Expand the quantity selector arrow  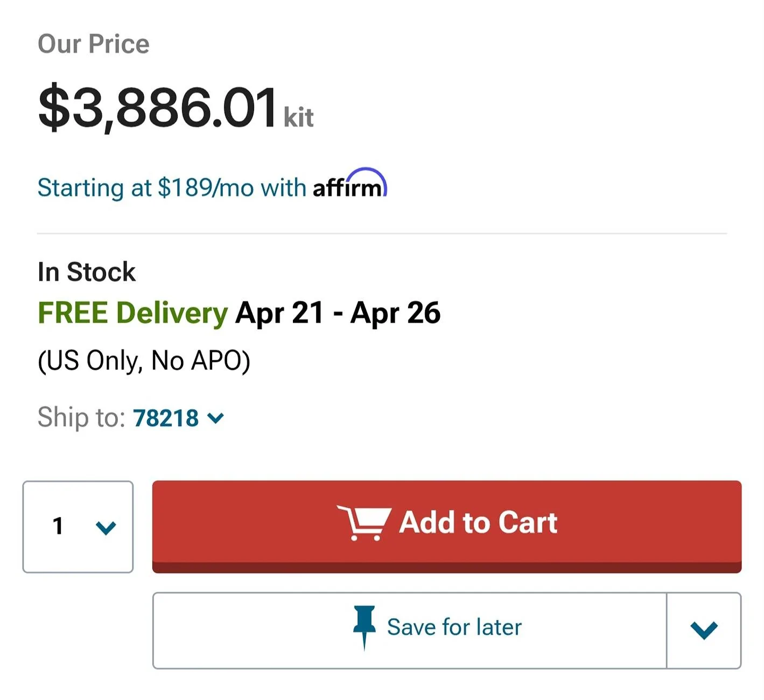(106, 528)
